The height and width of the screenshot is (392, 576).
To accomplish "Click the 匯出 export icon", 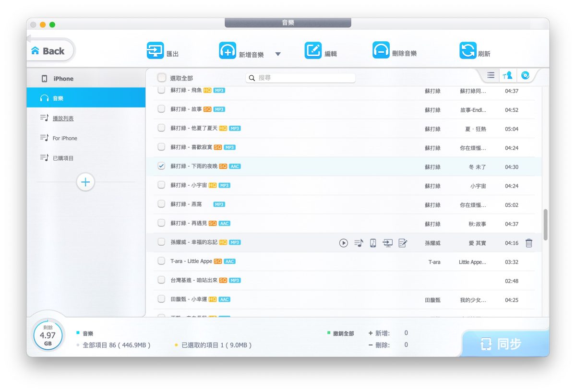I will pos(155,51).
